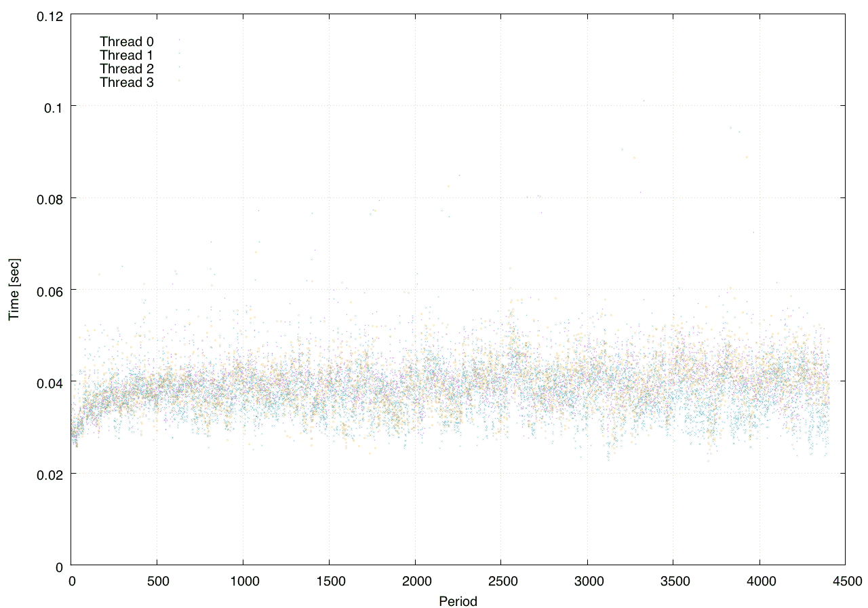The image size is (868, 608).
Task: Toggle the Thread 1 legend entry
Action: pyautogui.click(x=127, y=56)
